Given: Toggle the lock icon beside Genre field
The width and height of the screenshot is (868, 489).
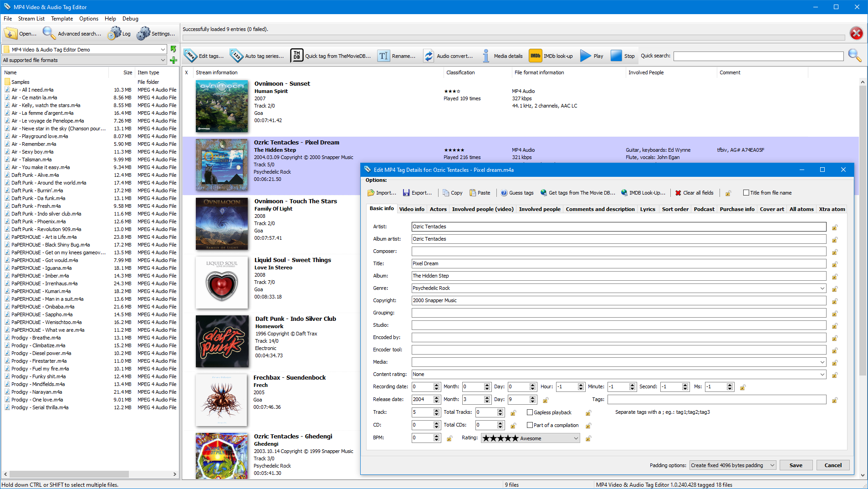Looking at the screenshot, I should click(835, 288).
